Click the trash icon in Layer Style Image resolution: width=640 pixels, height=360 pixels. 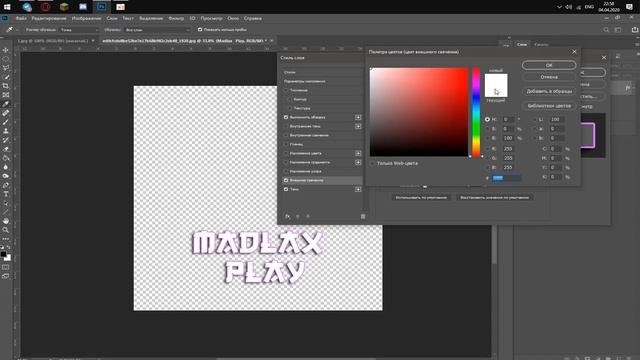[363, 216]
